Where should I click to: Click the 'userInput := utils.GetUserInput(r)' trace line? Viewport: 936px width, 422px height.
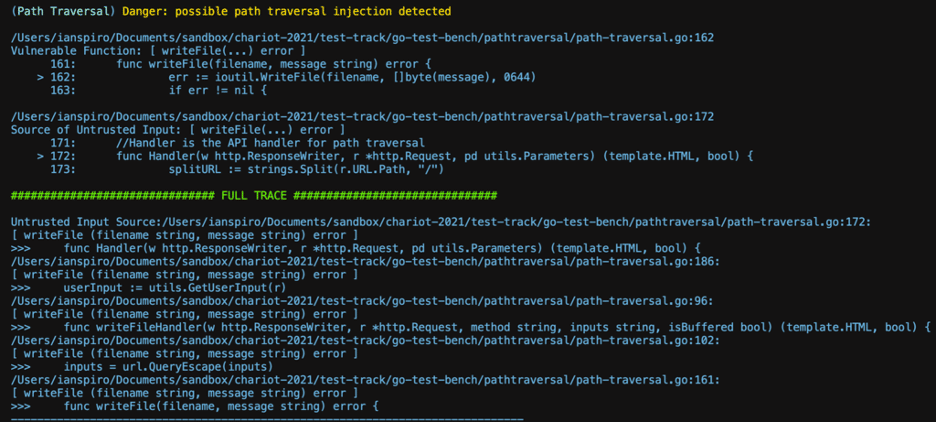(x=149, y=287)
